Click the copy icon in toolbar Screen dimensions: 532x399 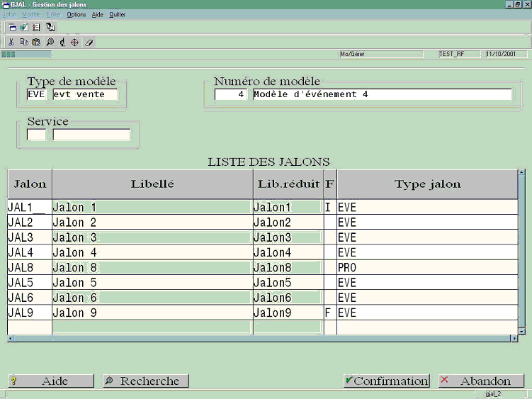24,42
